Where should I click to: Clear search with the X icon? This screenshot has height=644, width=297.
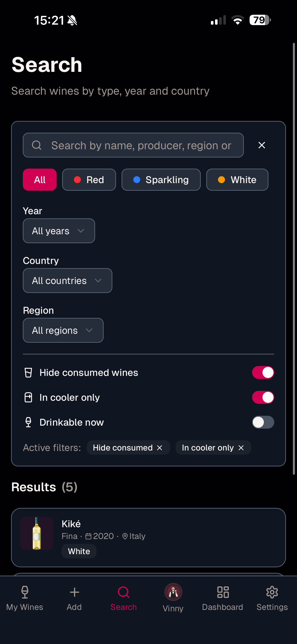(262, 145)
